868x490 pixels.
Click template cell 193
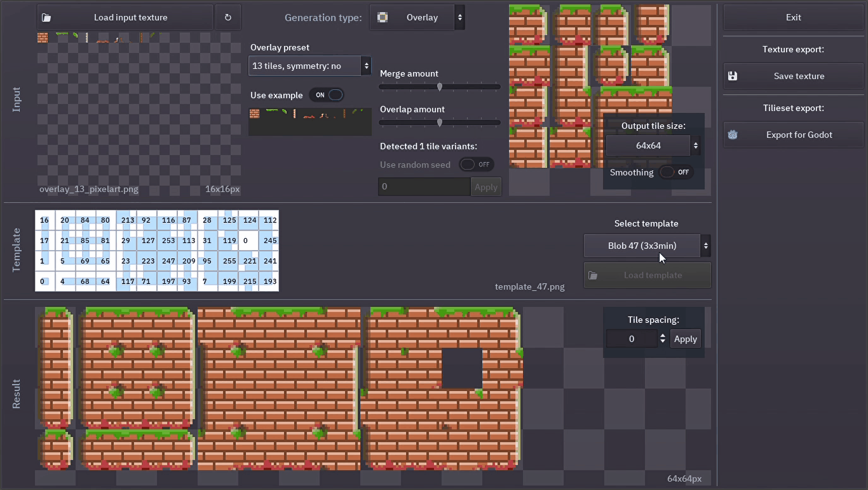[x=270, y=281]
